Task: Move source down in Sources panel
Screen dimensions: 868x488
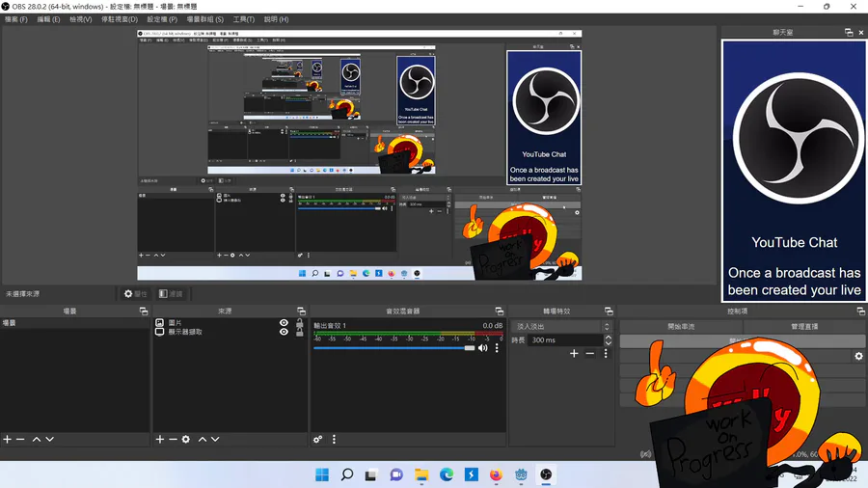Action: tap(215, 440)
